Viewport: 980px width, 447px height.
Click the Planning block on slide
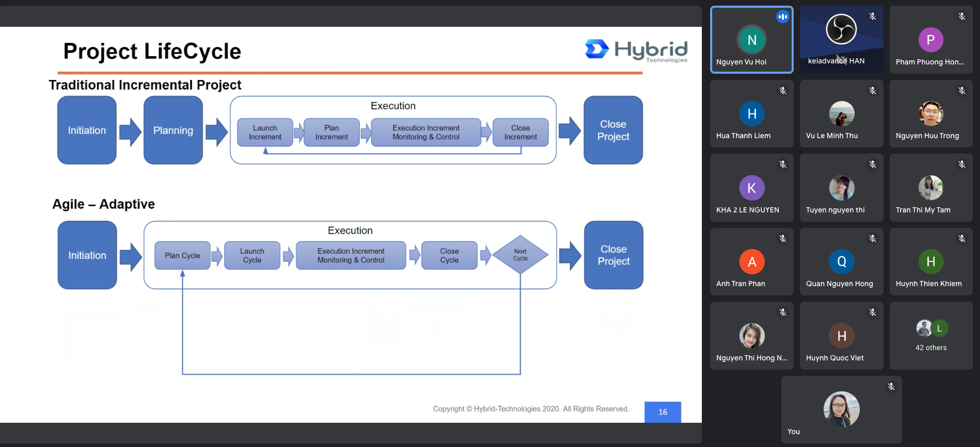tap(173, 130)
